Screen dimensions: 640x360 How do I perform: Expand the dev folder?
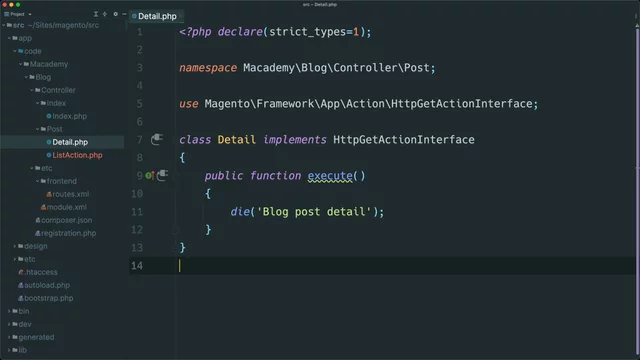pyautogui.click(x=9, y=324)
